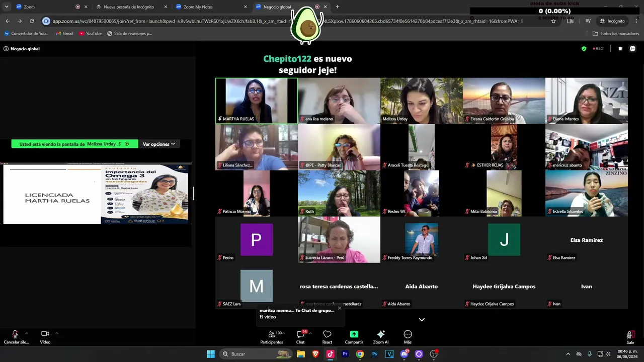Open Ver opciones dropdown

pyautogui.click(x=159, y=144)
